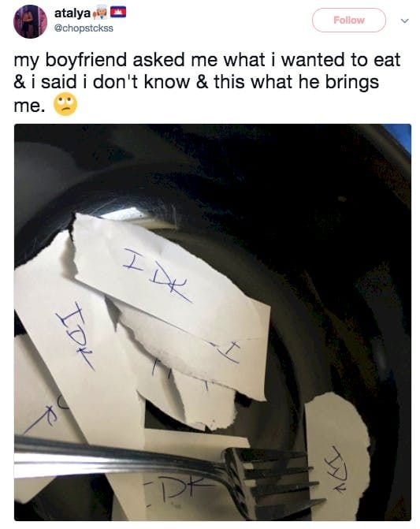
Task: Open the tweet options chevron menu
Action: [x=405, y=21]
